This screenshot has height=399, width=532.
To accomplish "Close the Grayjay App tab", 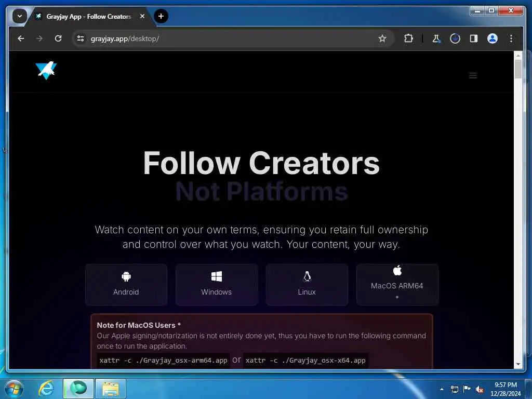I will pyautogui.click(x=142, y=16).
